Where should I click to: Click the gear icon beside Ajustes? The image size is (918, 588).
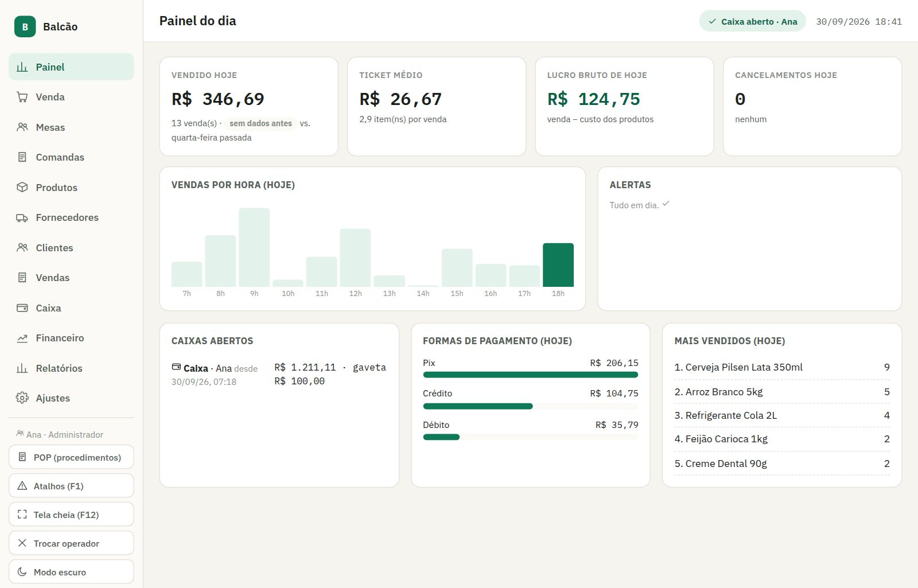coord(22,398)
